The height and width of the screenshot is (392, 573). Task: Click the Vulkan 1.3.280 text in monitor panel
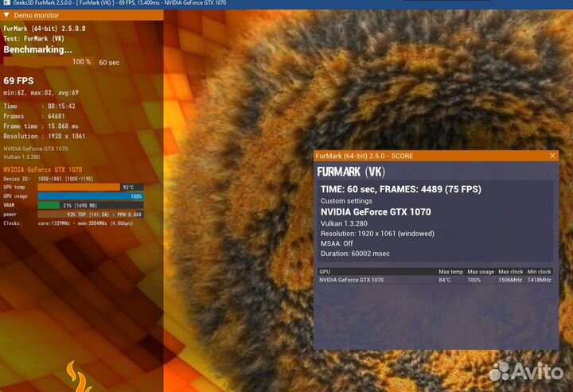pyautogui.click(x=22, y=157)
